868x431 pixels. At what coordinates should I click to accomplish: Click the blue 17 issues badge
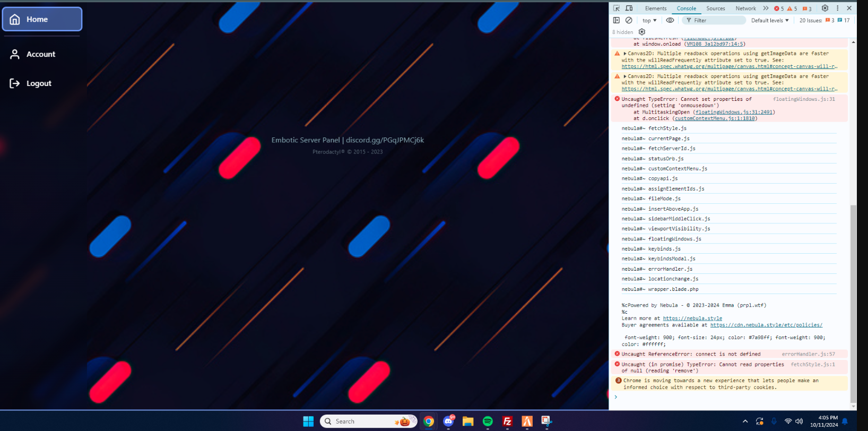click(844, 20)
